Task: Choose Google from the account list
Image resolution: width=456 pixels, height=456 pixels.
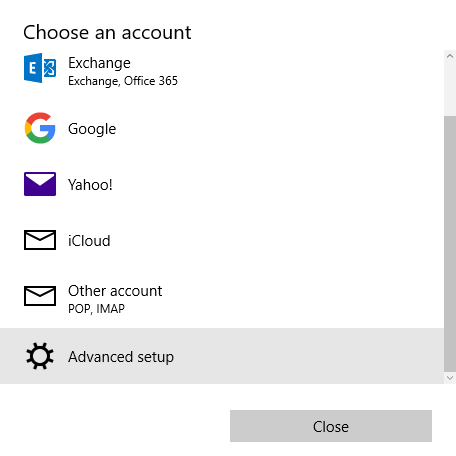Action: click(x=92, y=129)
